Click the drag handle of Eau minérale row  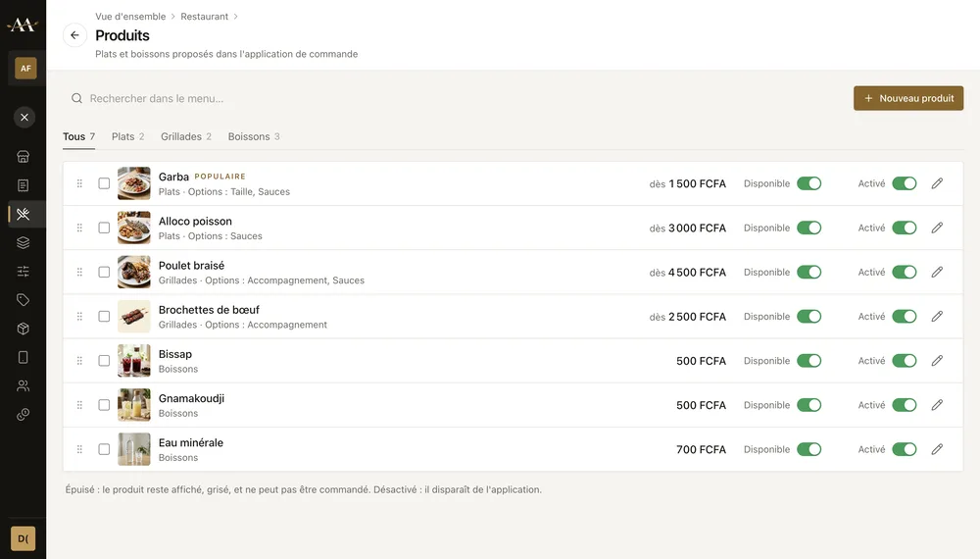click(x=79, y=449)
